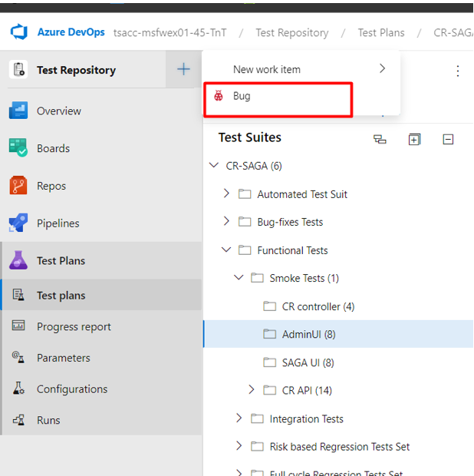Click the Test Repository project name

click(x=76, y=70)
